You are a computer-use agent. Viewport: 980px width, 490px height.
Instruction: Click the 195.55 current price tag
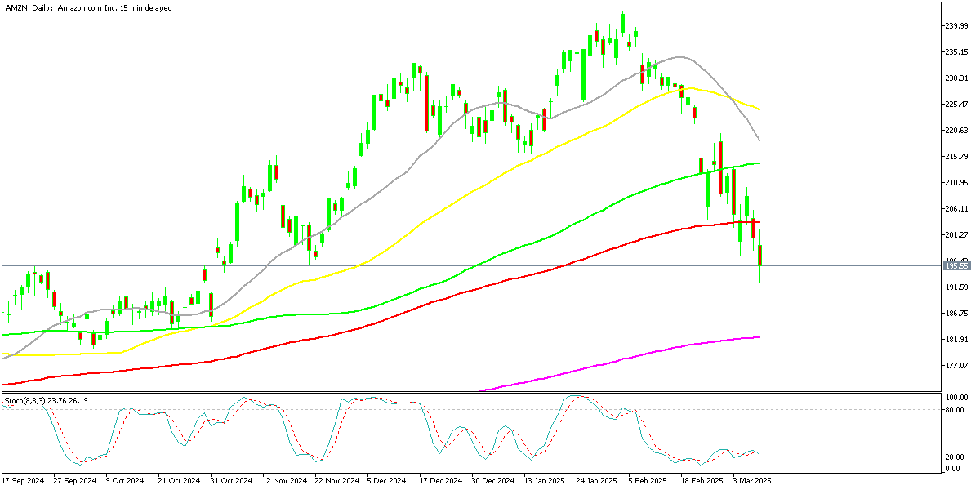point(955,265)
